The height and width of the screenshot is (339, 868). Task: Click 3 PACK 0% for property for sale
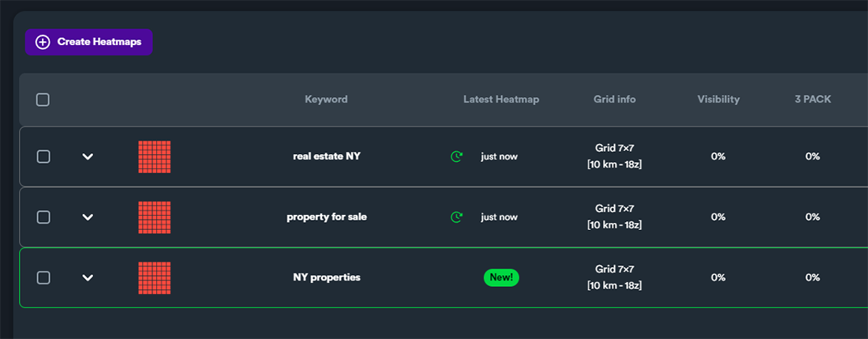813,217
